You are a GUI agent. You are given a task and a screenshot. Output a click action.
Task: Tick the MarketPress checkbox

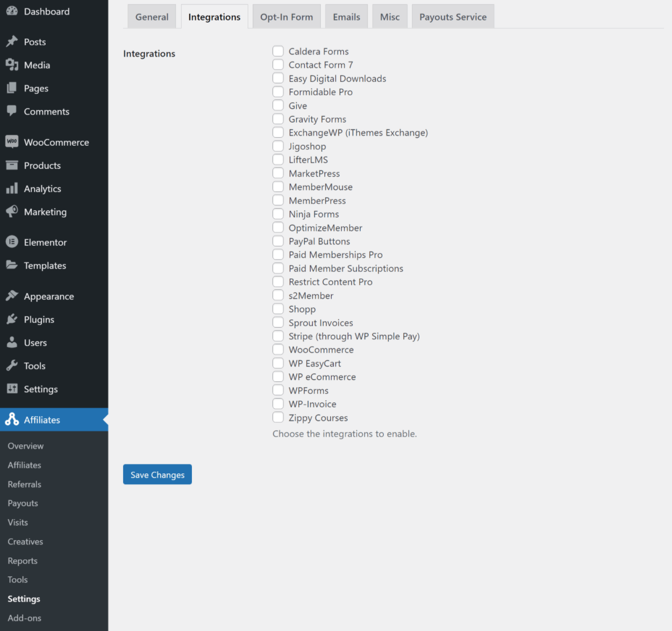point(278,173)
